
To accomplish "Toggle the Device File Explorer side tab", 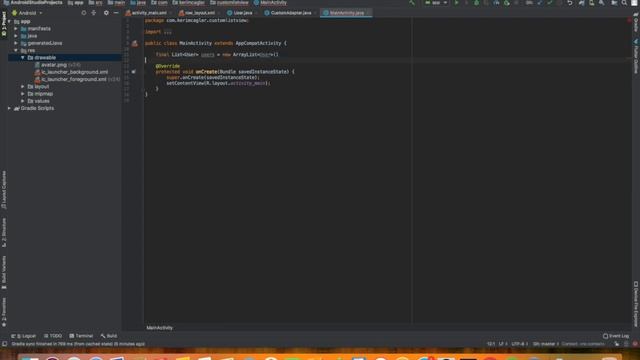I will pyautogui.click(x=636, y=304).
